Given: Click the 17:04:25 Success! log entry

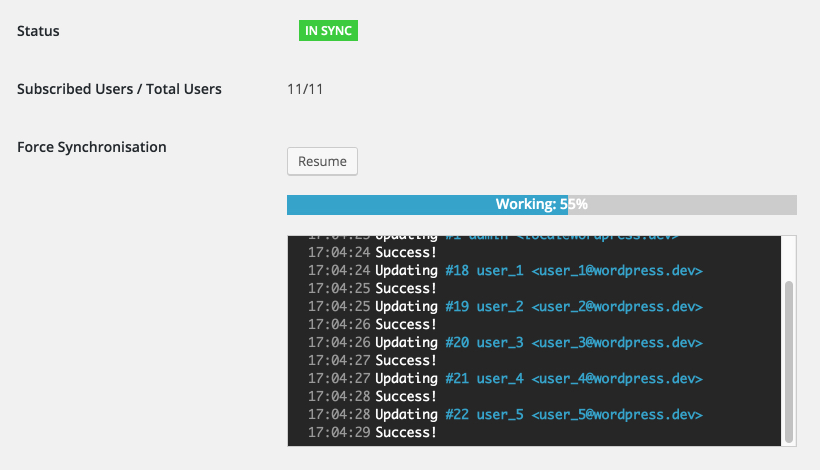Looking at the screenshot, I should (x=372, y=289).
